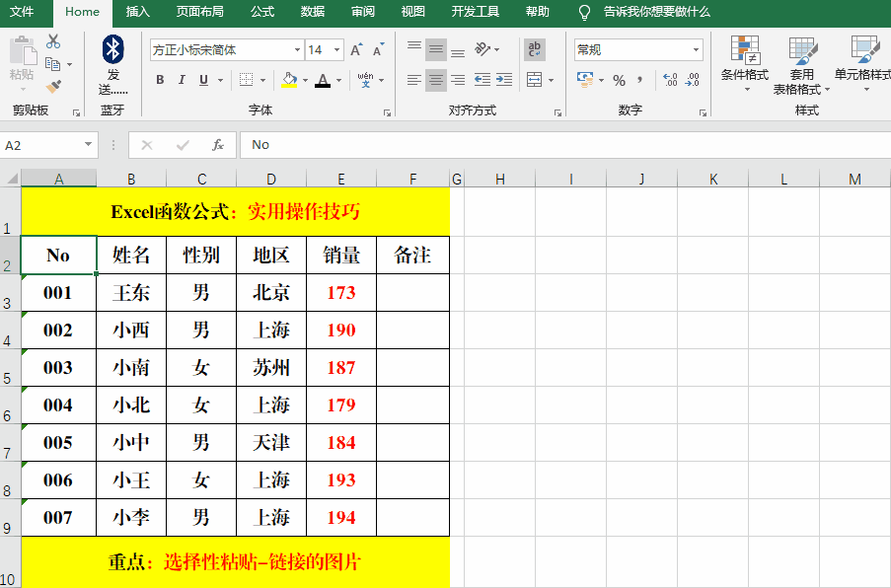This screenshot has width=891, height=588.
Task: Toggle Bold formatting
Action: tap(160, 80)
